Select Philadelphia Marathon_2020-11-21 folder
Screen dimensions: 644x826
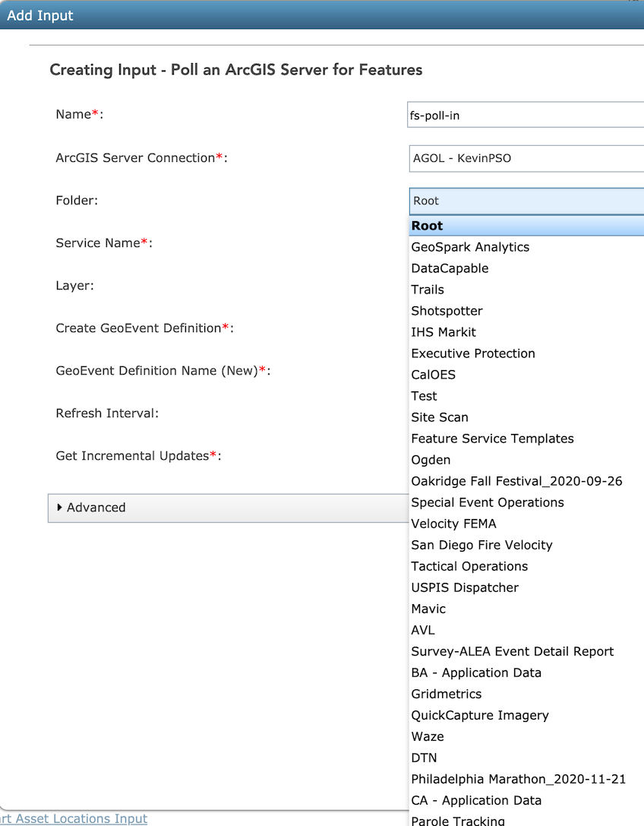pos(526,779)
